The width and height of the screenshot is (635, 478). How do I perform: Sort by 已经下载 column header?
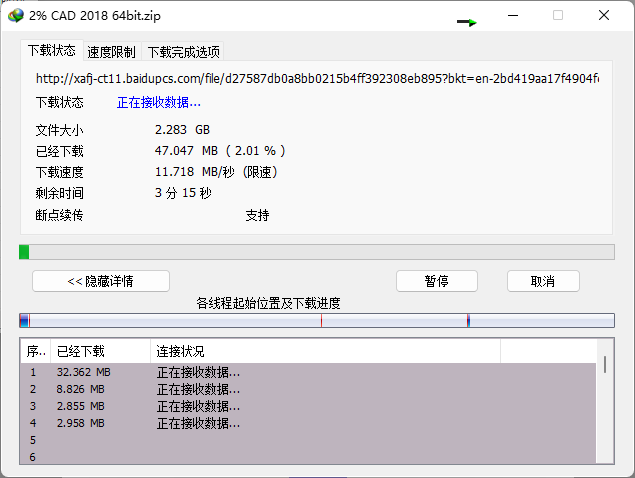click(99, 352)
